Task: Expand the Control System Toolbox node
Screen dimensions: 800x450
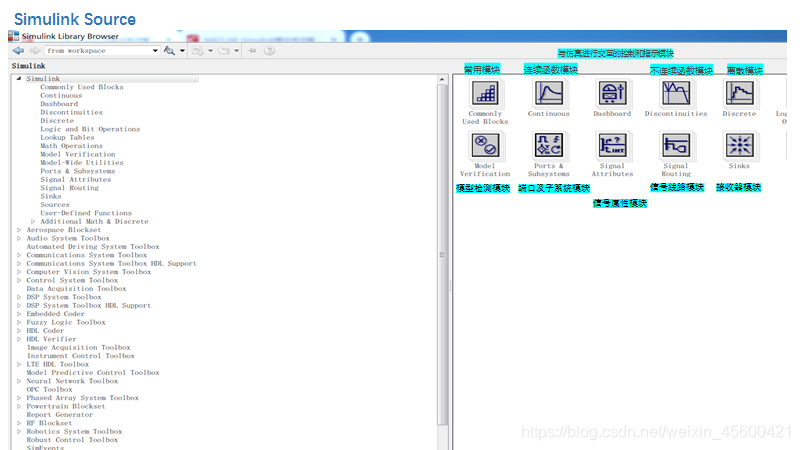Action: click(19, 280)
